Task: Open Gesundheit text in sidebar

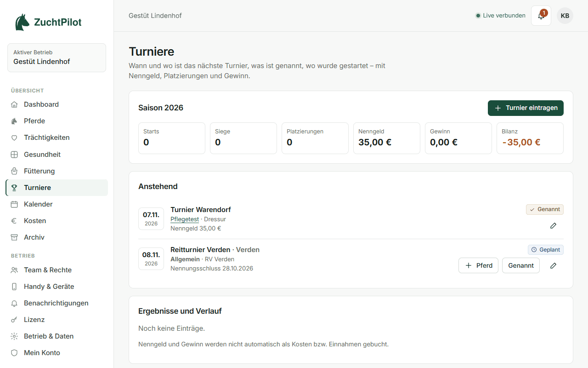Action: (42, 155)
